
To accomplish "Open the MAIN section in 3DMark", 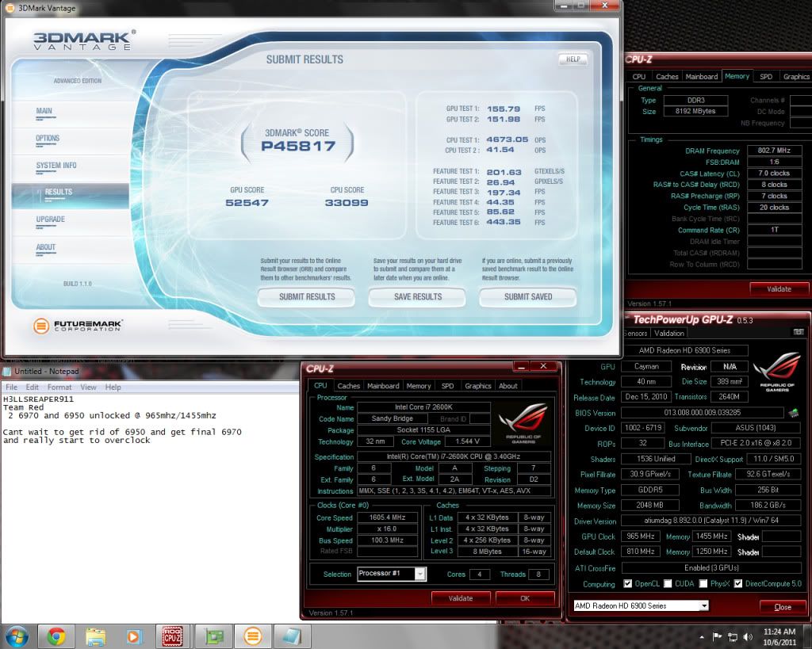I will click(44, 111).
